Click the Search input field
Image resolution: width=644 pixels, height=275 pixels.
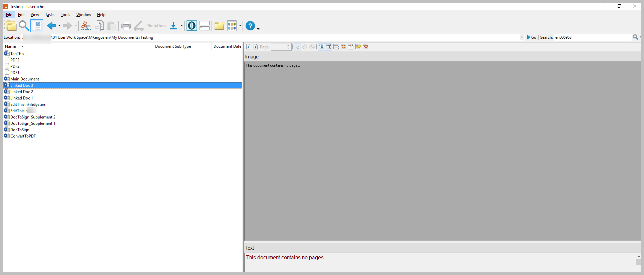pos(592,37)
